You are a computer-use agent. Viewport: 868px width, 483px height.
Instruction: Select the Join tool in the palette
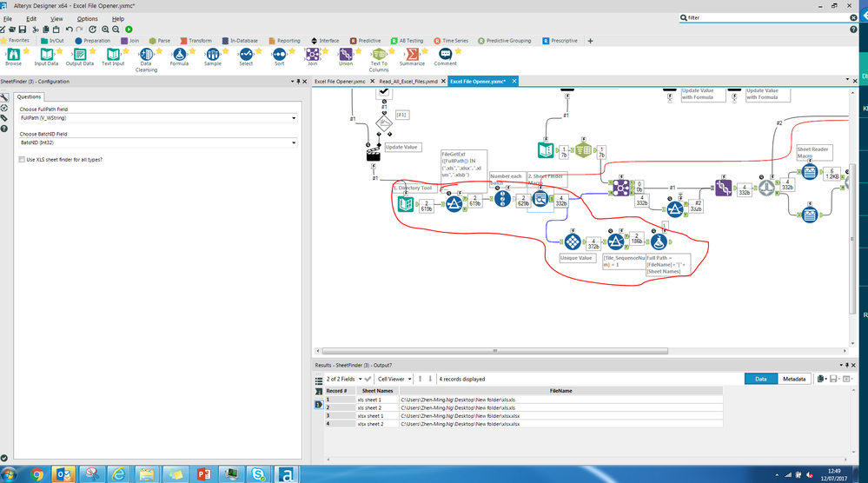pos(313,56)
